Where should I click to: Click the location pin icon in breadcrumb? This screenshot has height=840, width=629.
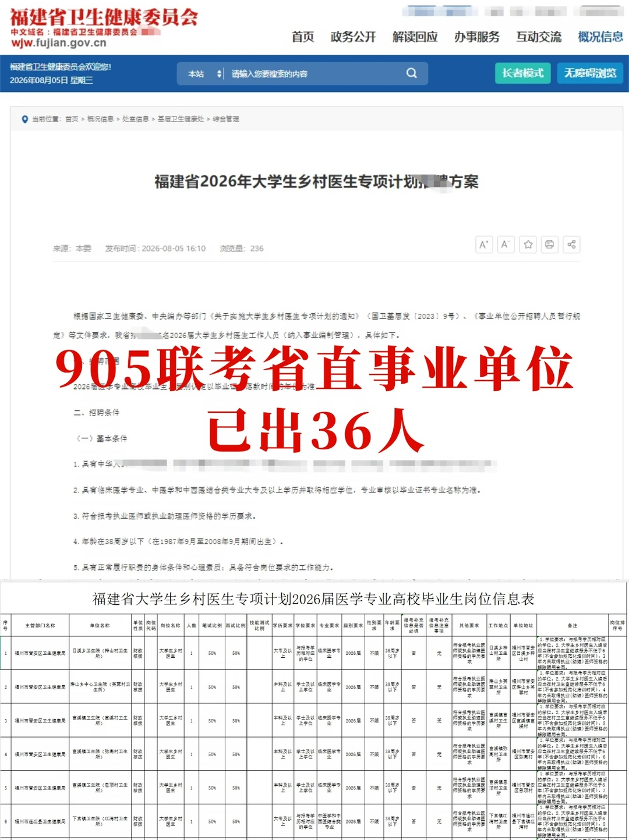pyautogui.click(x=24, y=119)
